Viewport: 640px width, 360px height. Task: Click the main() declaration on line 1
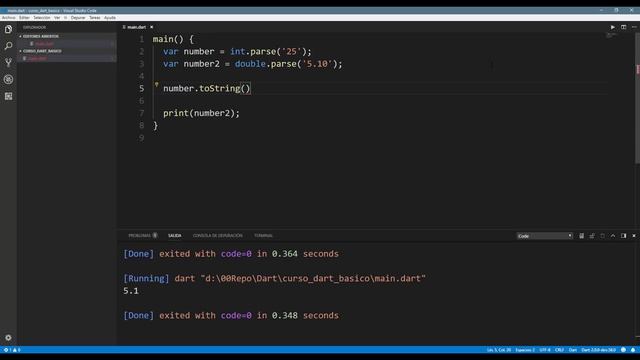tap(168, 39)
